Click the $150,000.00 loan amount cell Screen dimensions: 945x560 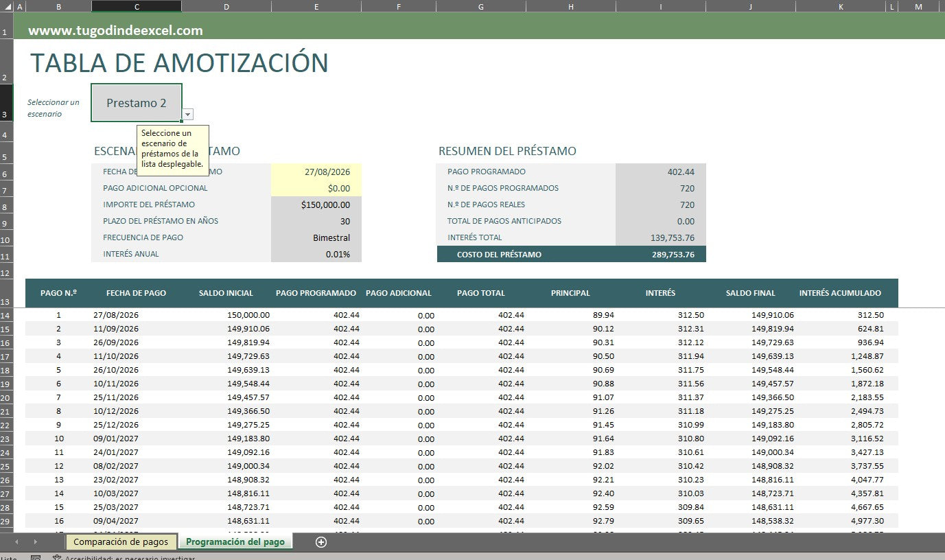tap(316, 205)
